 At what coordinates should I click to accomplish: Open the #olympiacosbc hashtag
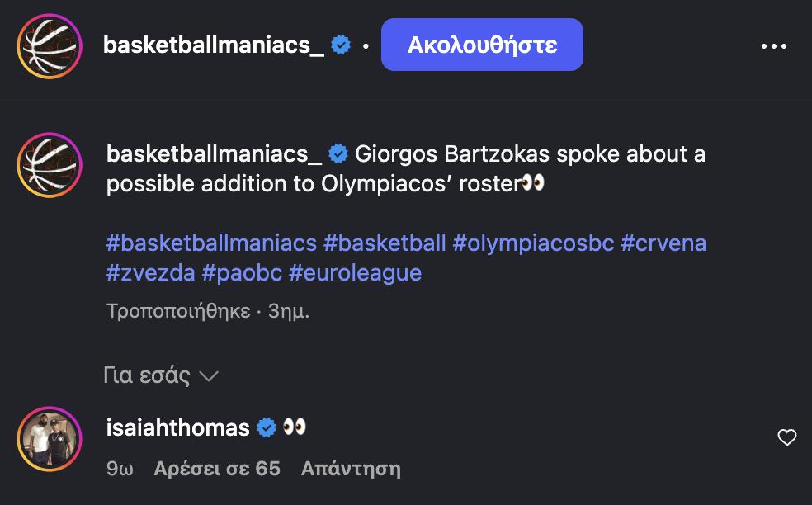point(533,243)
